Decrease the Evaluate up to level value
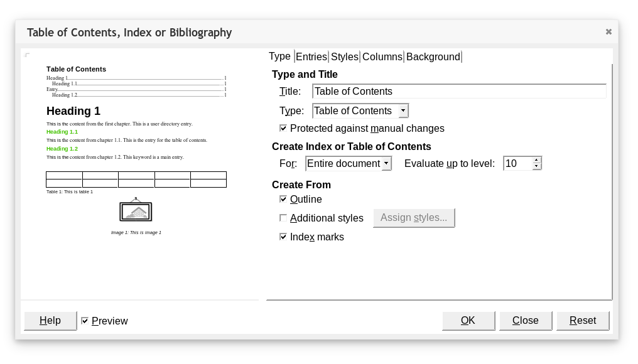Screen dimensions: 638x364 click(x=537, y=167)
